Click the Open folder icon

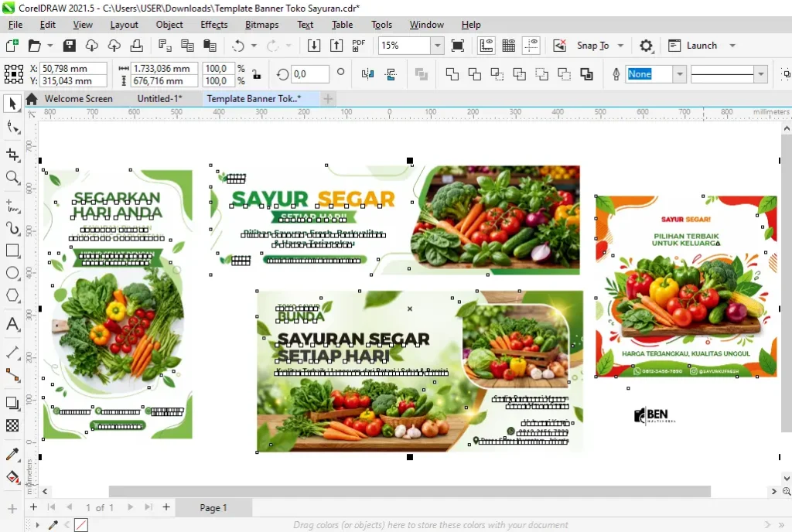click(34, 46)
